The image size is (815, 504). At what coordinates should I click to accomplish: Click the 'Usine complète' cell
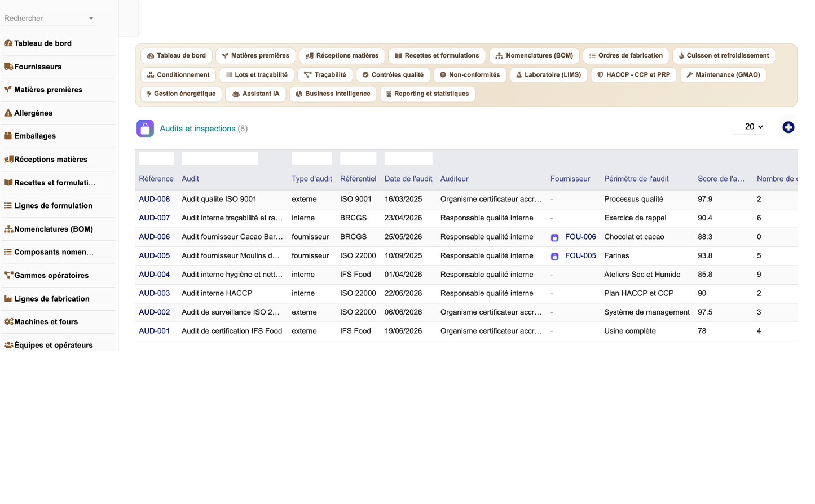point(630,331)
